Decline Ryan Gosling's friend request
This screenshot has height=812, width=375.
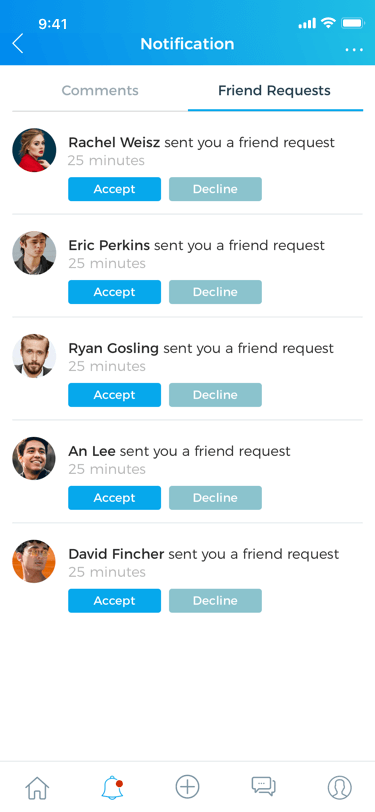[x=215, y=395]
